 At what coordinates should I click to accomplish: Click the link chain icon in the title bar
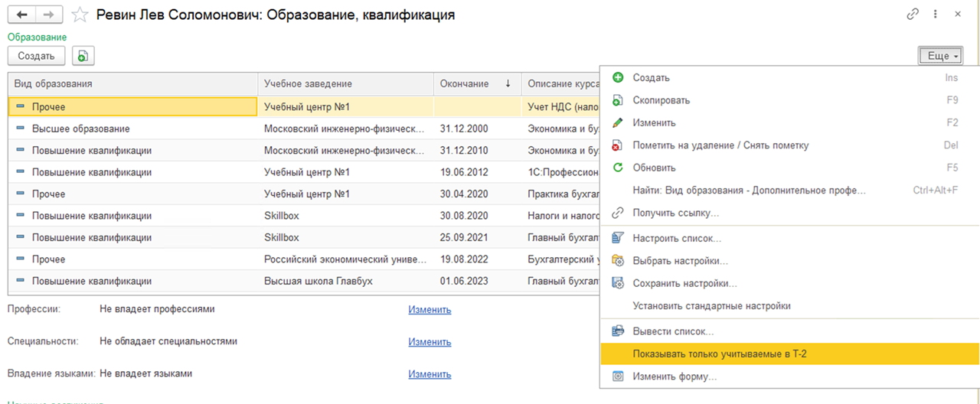pyautogui.click(x=912, y=15)
